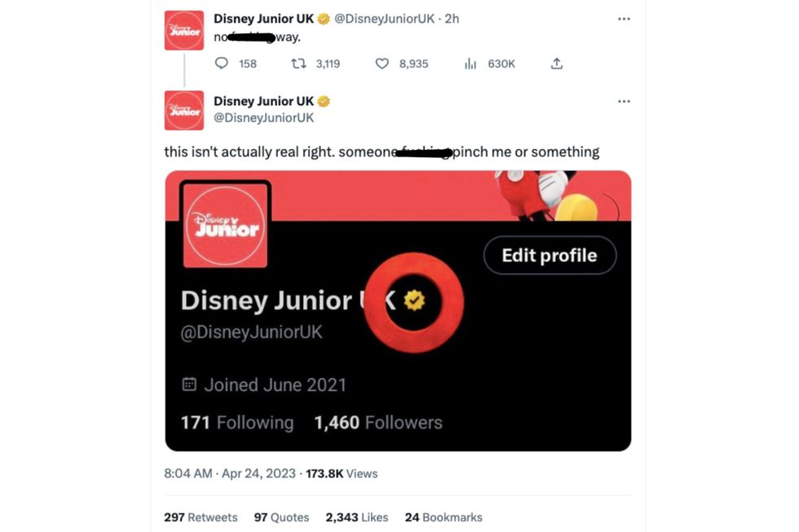View the 2,343 Likes list
This screenshot has height=532, width=799.
point(356,517)
